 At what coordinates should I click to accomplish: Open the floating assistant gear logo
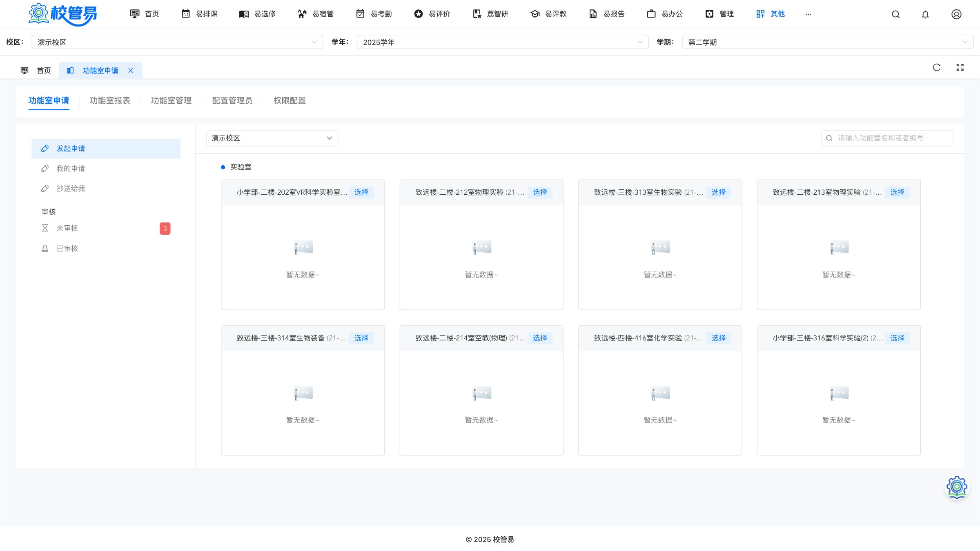click(957, 487)
